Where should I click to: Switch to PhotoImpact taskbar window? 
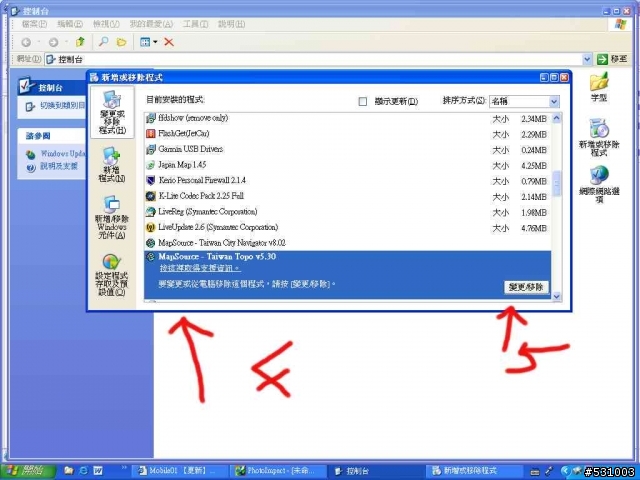[280, 471]
